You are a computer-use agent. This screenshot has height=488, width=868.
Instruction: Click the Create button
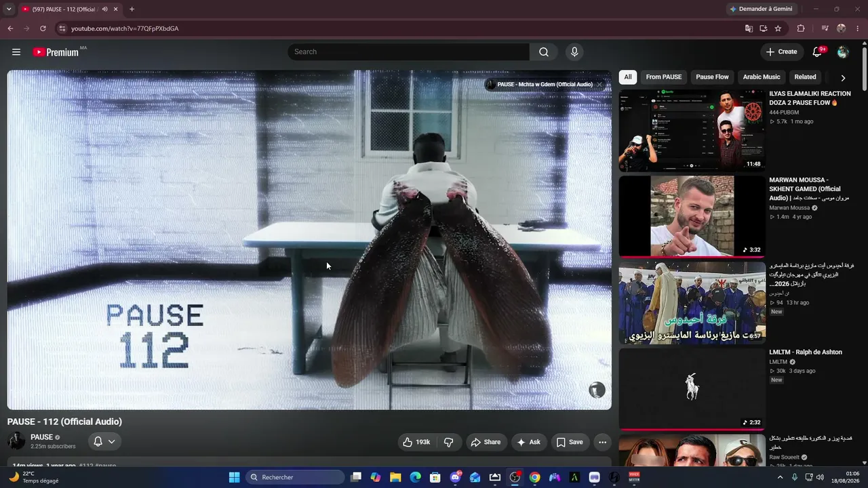(x=782, y=52)
